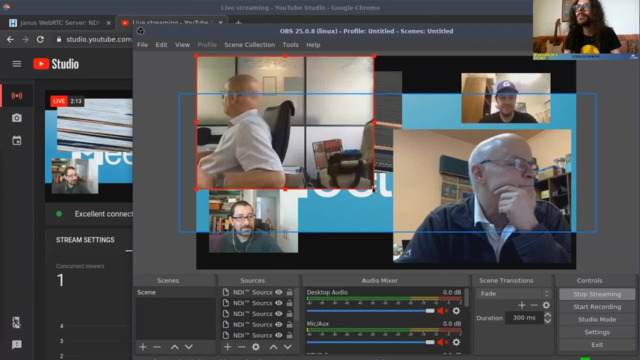Screen dimensions: 640x360
Task: Open source properties via the Sources gear icon
Action: click(x=256, y=347)
